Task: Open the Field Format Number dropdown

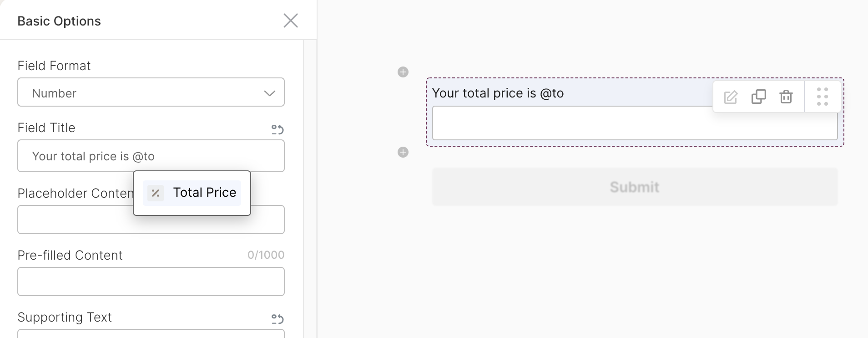Action: (x=151, y=92)
